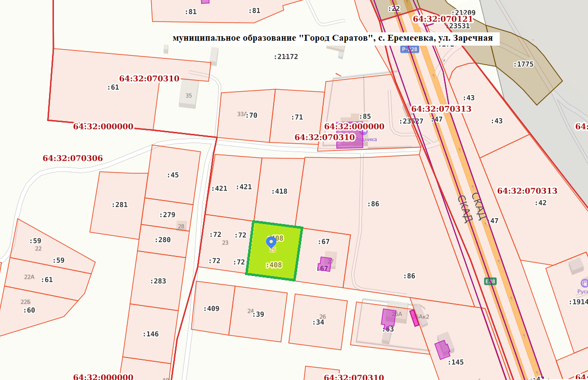Choose the parcel labeled :409

[x=211, y=308]
